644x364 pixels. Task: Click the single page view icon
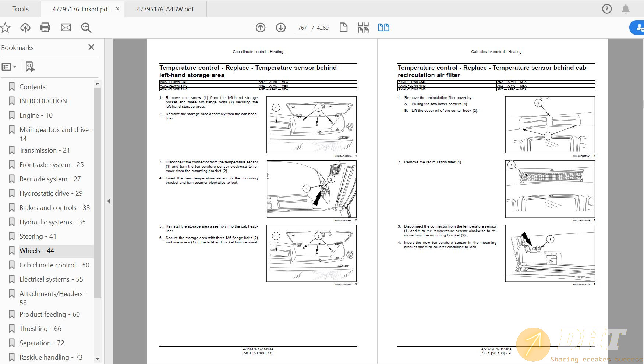[x=343, y=28]
